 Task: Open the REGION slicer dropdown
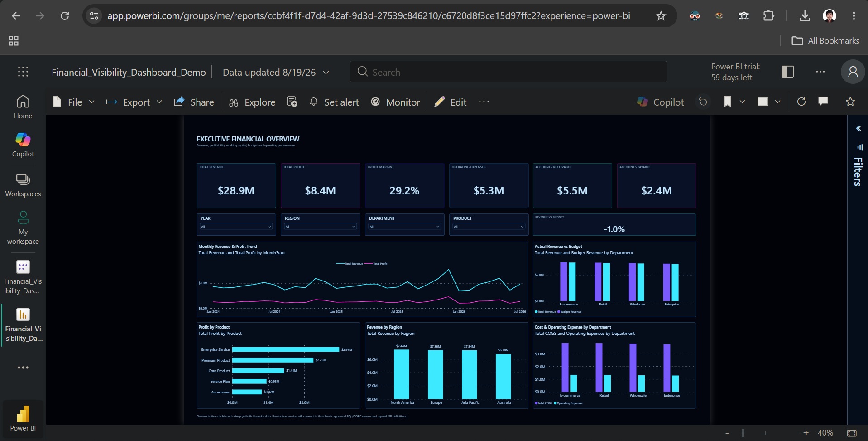point(321,226)
